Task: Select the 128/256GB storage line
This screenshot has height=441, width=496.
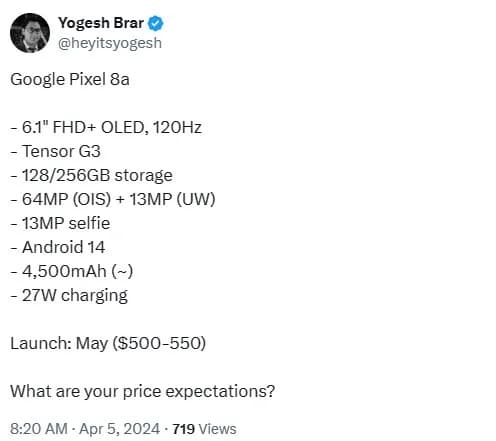Action: [91, 176]
